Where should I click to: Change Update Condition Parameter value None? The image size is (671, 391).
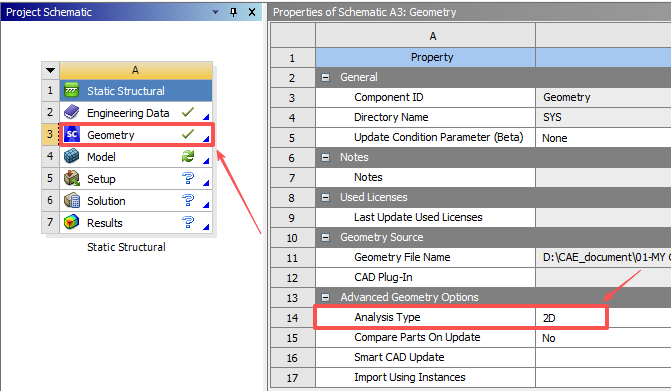(x=603, y=138)
